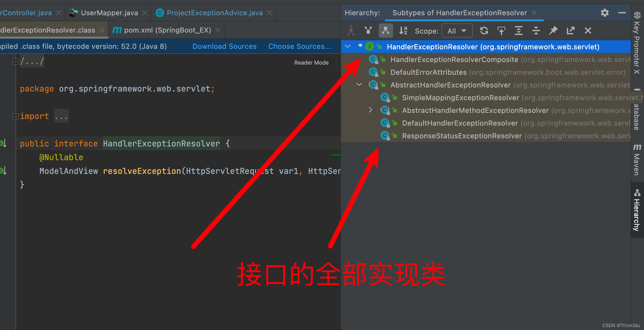Click the Refresh hierarchy icon

point(484,31)
